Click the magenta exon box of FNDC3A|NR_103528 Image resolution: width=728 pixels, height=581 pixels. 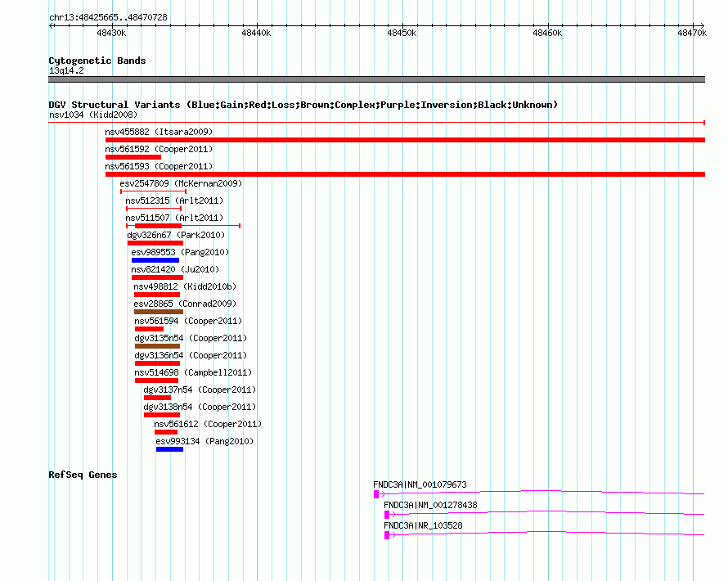(x=387, y=535)
